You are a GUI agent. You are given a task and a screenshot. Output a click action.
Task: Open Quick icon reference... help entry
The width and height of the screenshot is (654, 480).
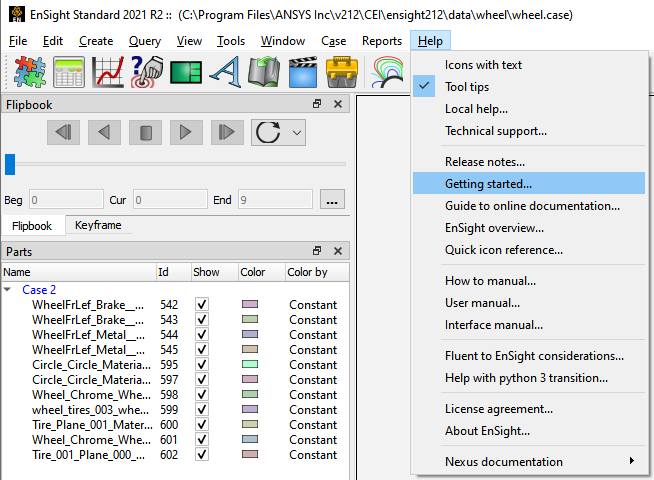tap(529, 250)
